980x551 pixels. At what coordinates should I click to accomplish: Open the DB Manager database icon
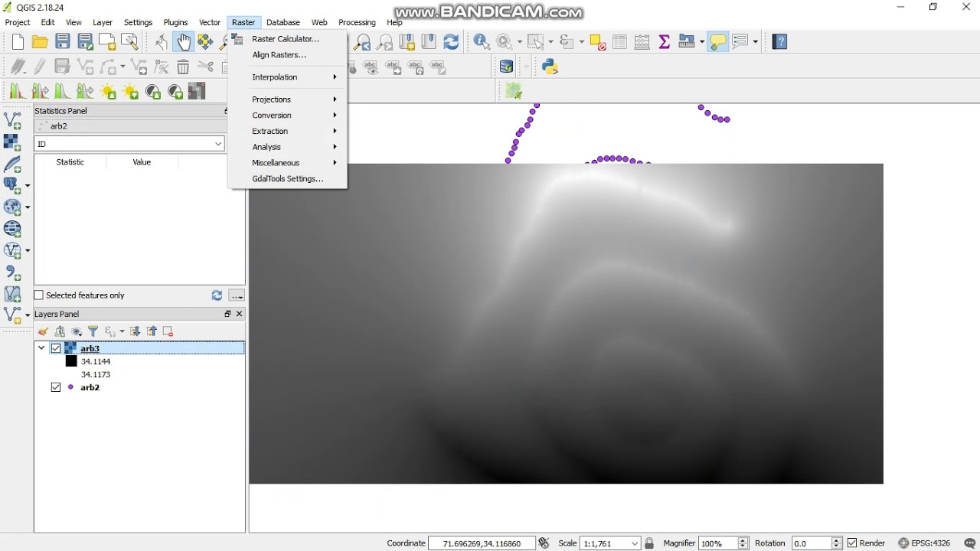[506, 67]
